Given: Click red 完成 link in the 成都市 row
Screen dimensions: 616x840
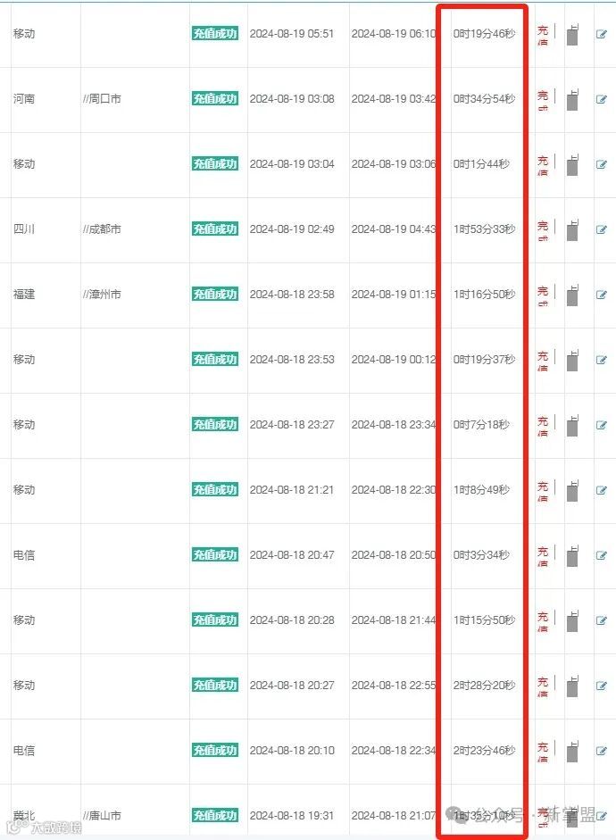Looking at the screenshot, I should coord(543,230).
